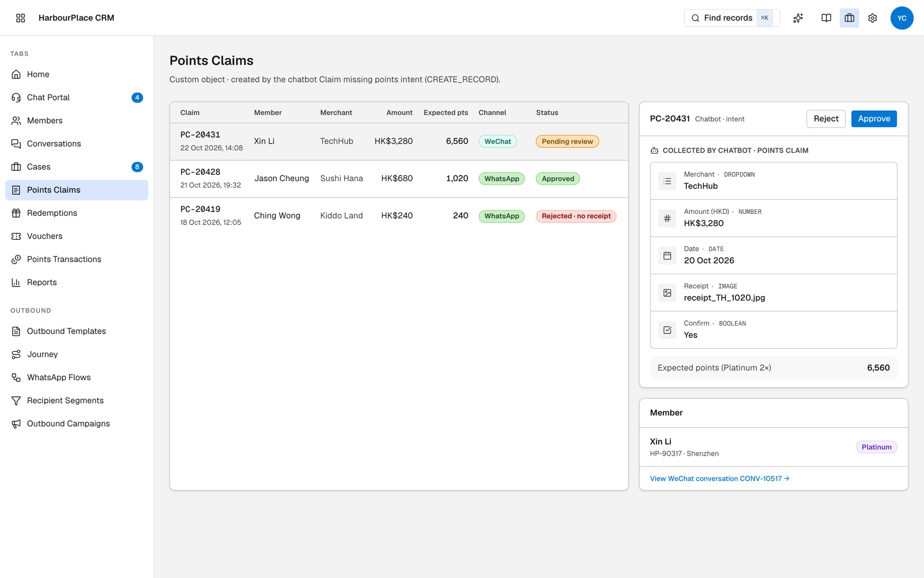Open Chat Portal tab

77,97
